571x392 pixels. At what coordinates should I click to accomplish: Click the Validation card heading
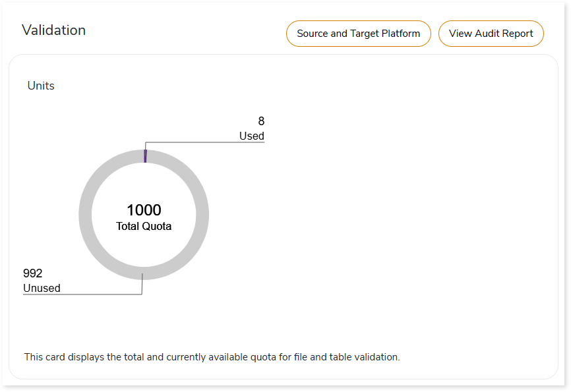pos(53,30)
